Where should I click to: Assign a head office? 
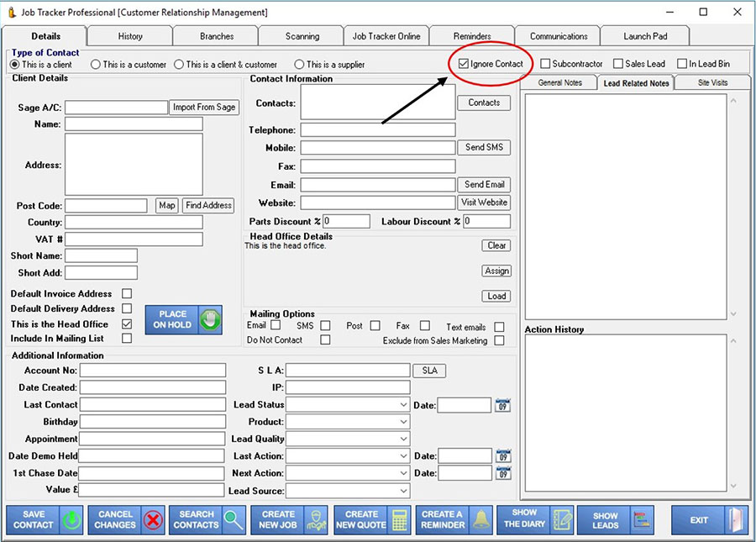point(496,271)
